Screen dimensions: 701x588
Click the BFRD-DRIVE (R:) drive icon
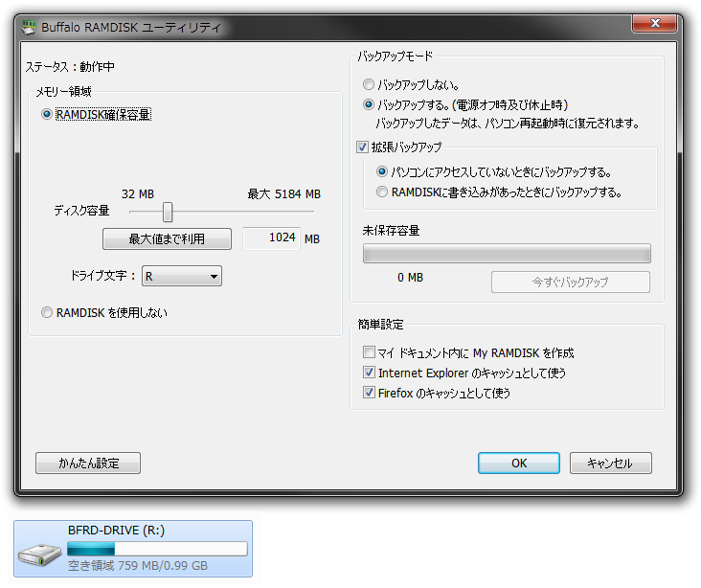click(x=39, y=554)
